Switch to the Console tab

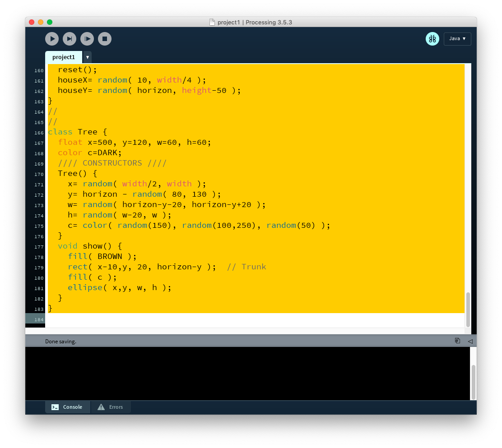(68, 407)
